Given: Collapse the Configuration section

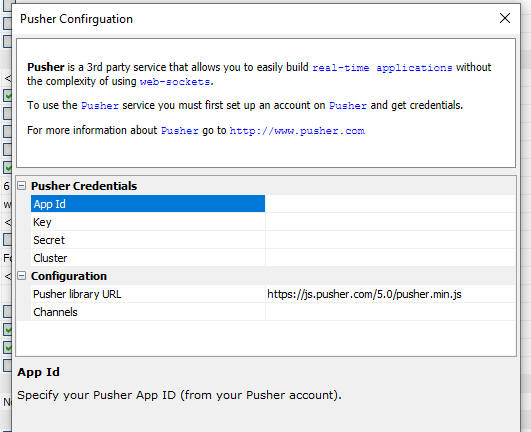Looking at the screenshot, I should pos(22,276).
